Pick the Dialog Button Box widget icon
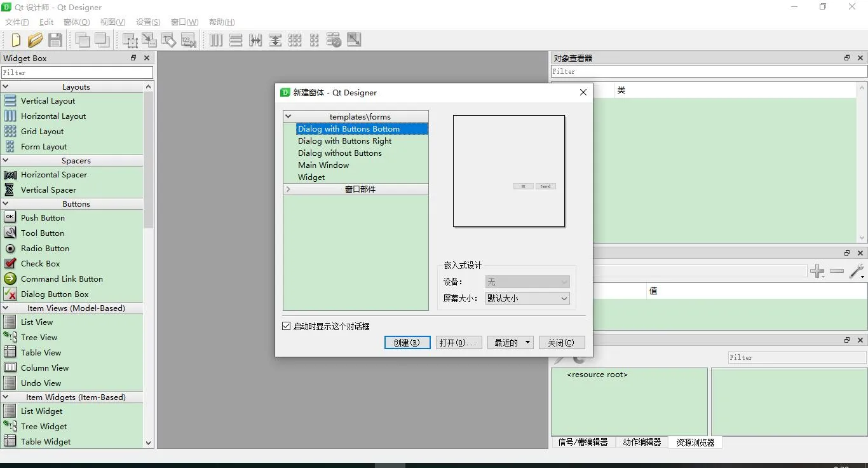This screenshot has height=468, width=868. (x=10, y=294)
